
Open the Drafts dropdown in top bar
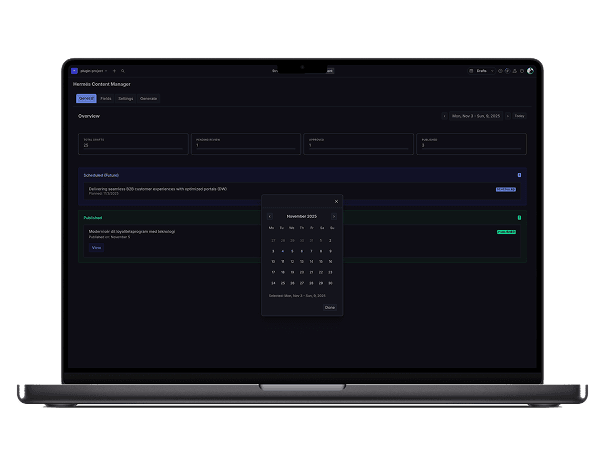point(481,71)
